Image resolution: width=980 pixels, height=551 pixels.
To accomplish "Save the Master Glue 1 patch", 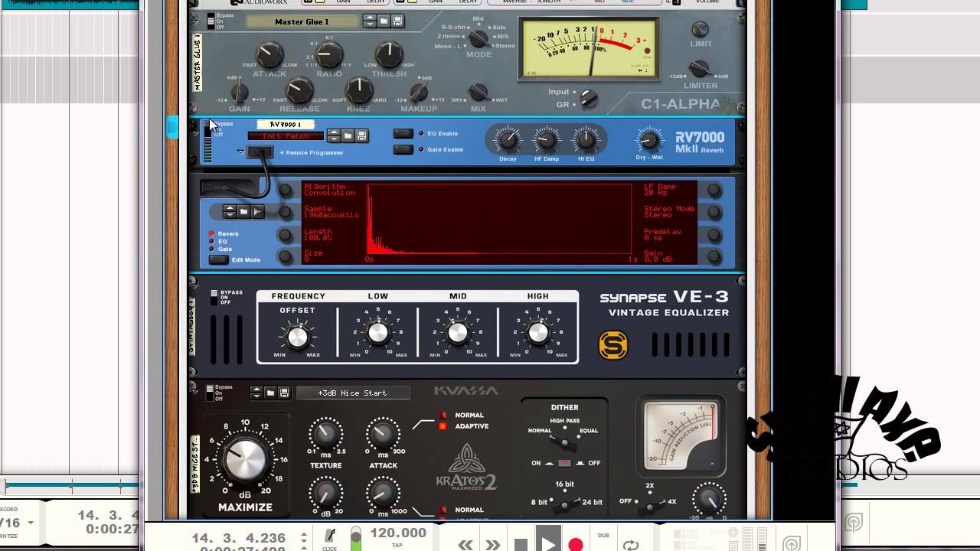I will 398,21.
